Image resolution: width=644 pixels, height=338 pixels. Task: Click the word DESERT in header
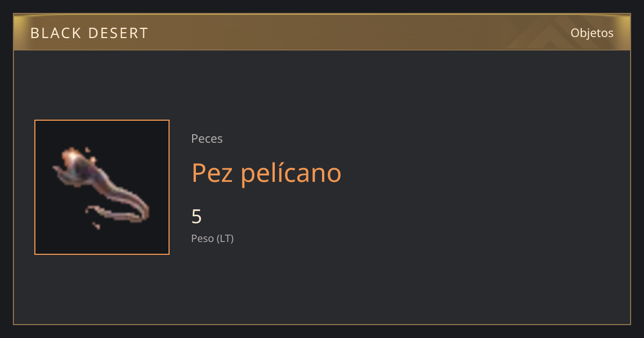118,33
